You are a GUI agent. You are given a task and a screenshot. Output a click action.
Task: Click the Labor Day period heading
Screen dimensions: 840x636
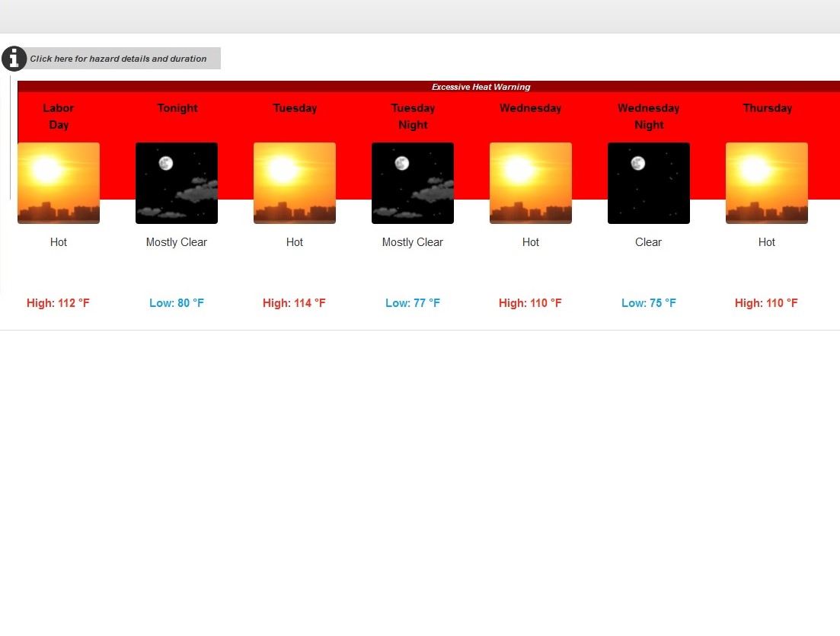pos(59,117)
